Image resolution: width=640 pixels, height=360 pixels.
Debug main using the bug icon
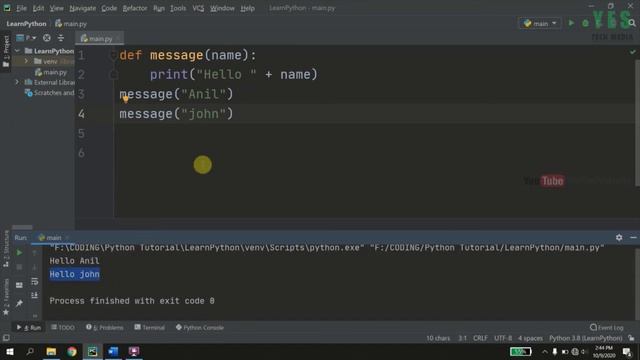[585, 23]
